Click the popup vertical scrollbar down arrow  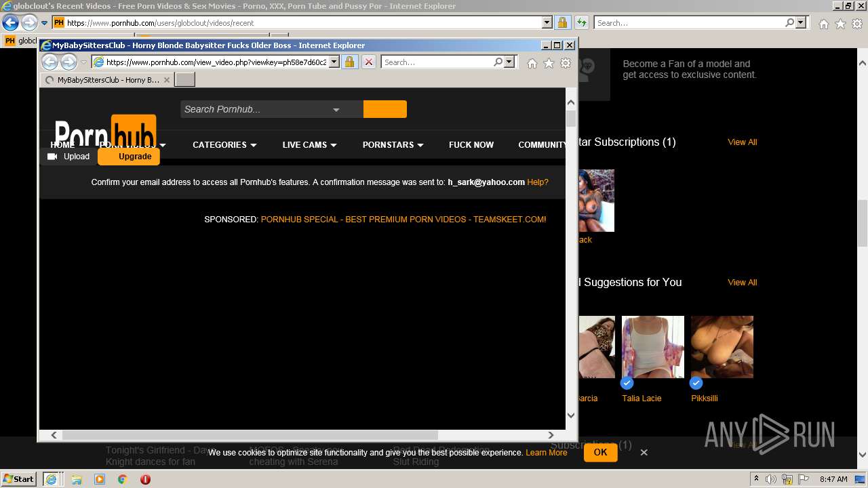(x=571, y=415)
